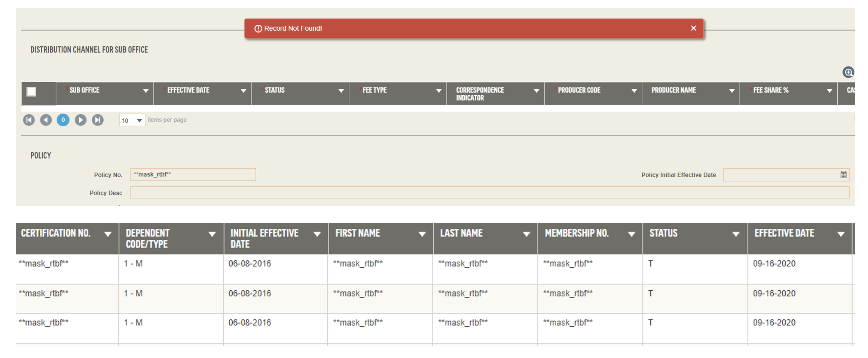Toggle the select-all checkbox in grid header
This screenshot has width=868, height=358.
coord(31,92)
